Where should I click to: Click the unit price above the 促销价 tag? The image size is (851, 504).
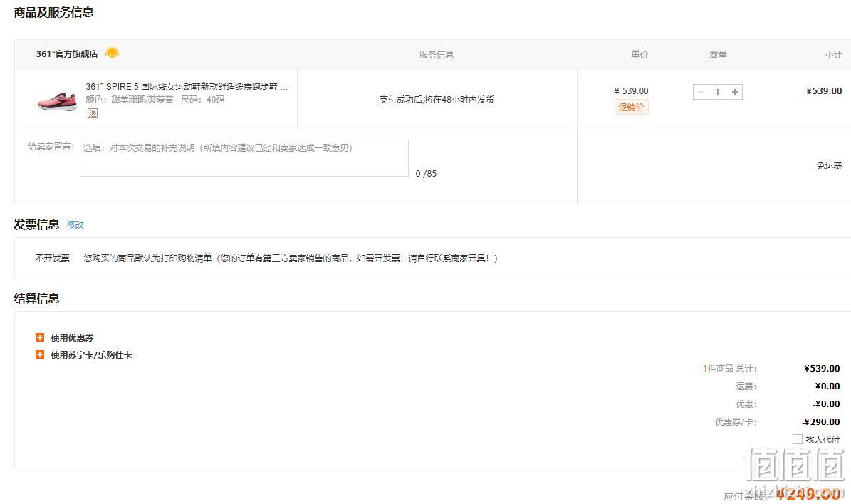pos(631,90)
